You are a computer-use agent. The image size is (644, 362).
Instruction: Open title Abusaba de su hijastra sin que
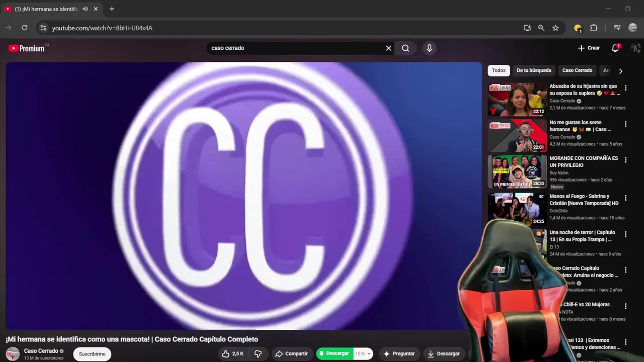(x=585, y=89)
